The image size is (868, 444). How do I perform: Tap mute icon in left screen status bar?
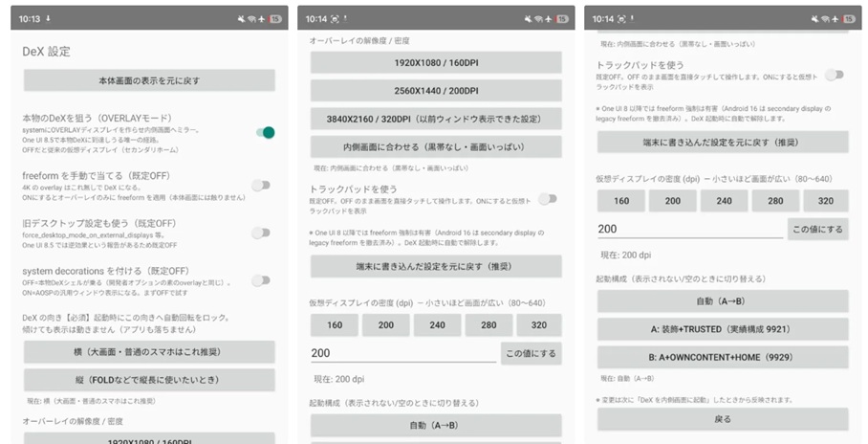(242, 19)
